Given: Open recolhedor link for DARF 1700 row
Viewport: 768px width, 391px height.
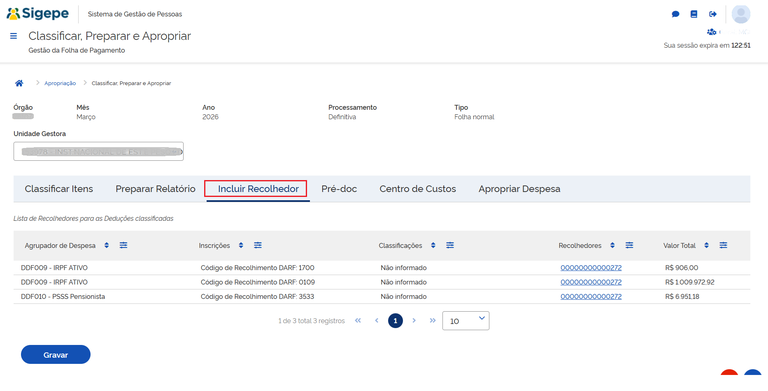Looking at the screenshot, I should point(591,268).
